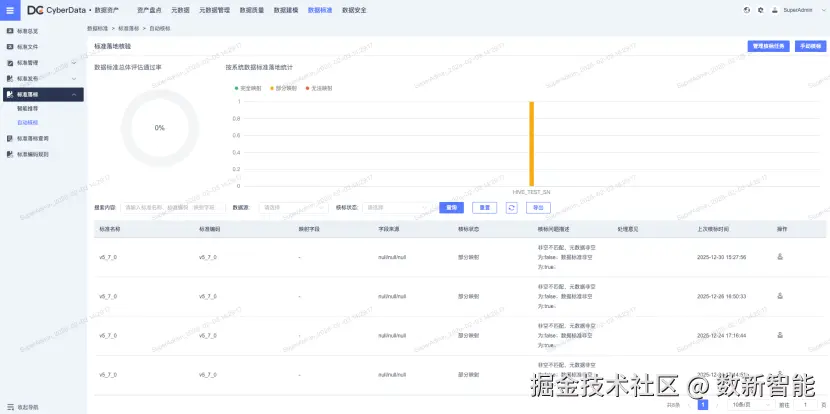
Task: Click the orange HIVE_TEST_SN bar in chart
Action: coord(531,143)
